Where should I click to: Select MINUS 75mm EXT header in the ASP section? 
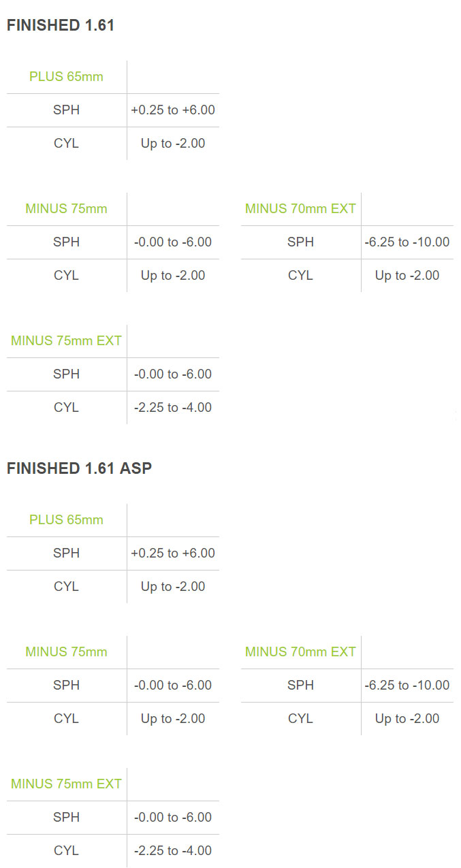[66, 784]
